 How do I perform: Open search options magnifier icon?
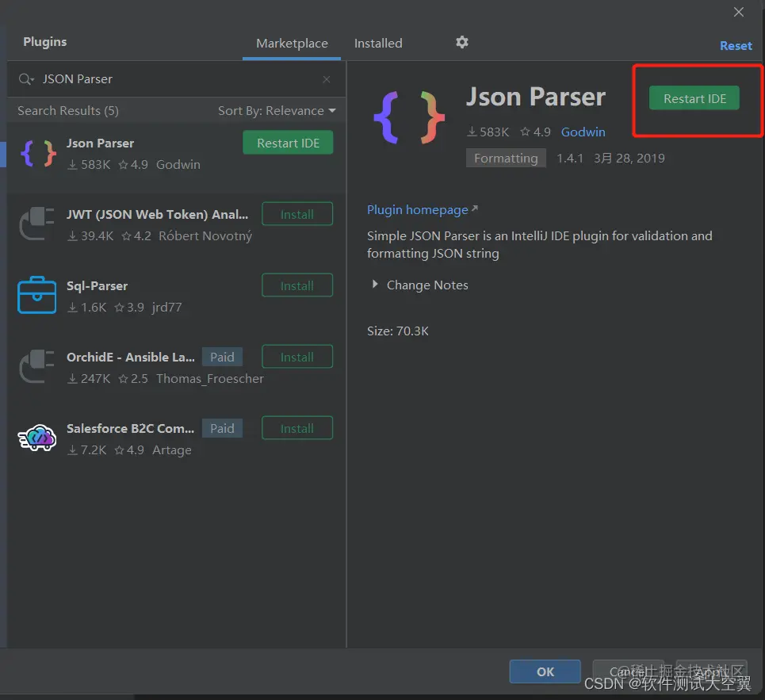[26, 79]
